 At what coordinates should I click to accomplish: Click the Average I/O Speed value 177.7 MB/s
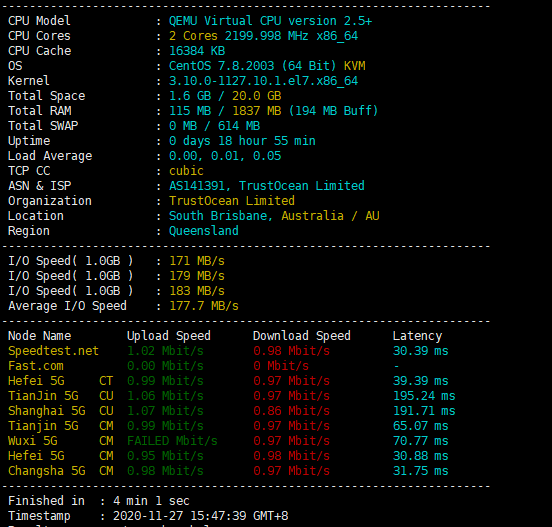(204, 306)
